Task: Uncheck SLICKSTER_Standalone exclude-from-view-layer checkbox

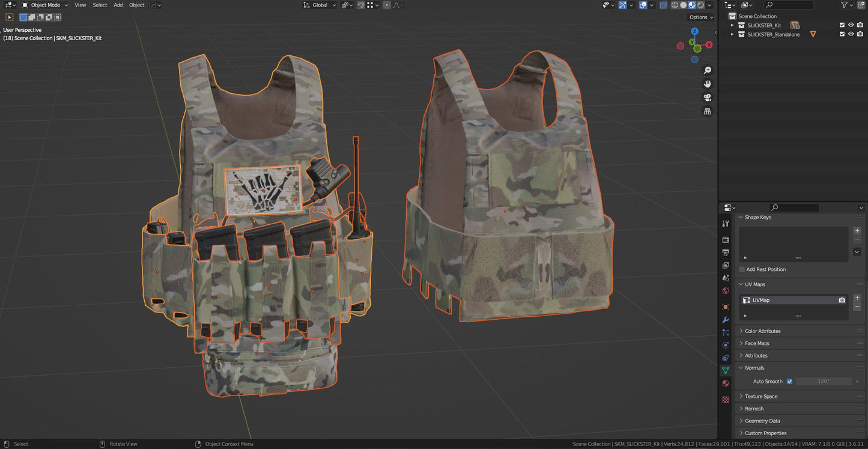Action: tap(842, 34)
